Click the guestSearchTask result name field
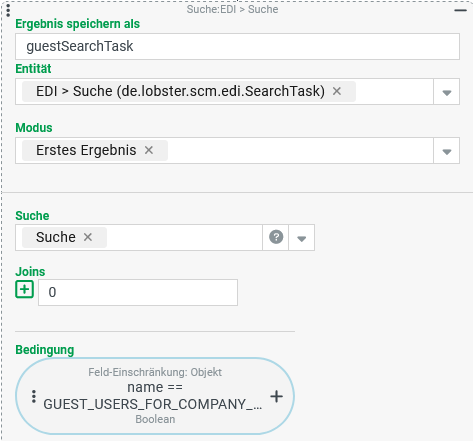 (x=237, y=46)
